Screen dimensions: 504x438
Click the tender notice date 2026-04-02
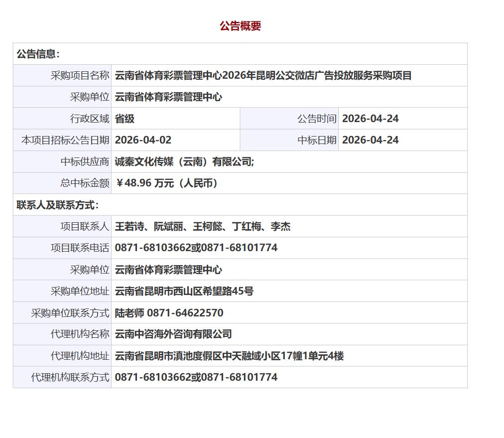pyautogui.click(x=143, y=140)
